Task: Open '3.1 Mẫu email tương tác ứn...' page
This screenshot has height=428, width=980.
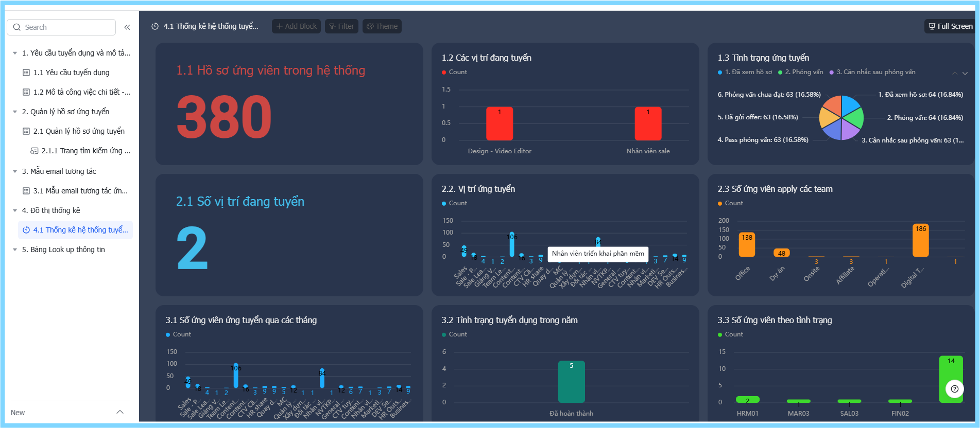Action: [76, 191]
